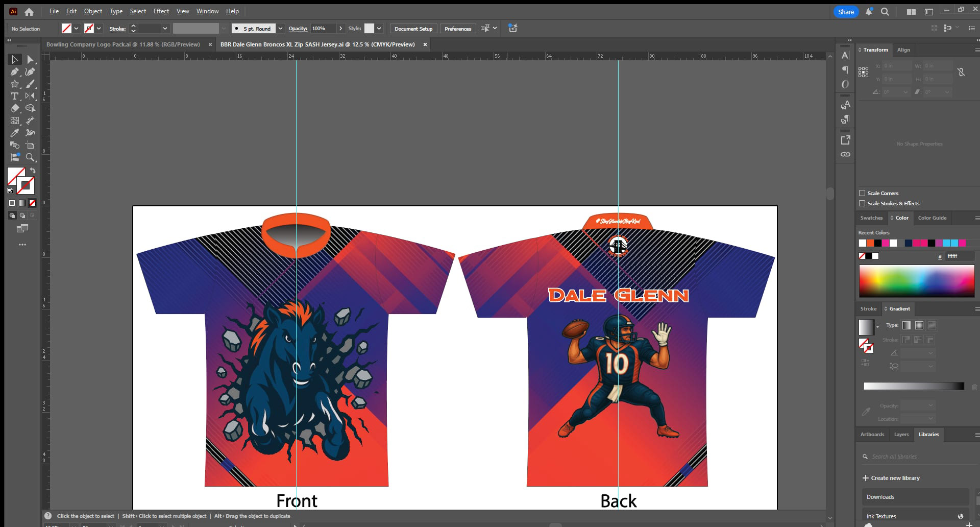The width and height of the screenshot is (980, 527).
Task: Select the Selection tool arrow
Action: pos(15,60)
